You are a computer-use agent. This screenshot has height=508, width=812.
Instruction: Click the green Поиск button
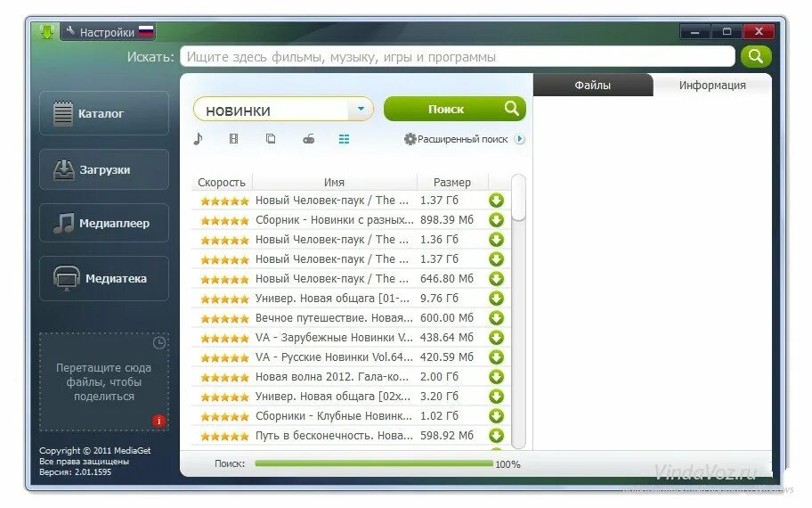coord(455,109)
